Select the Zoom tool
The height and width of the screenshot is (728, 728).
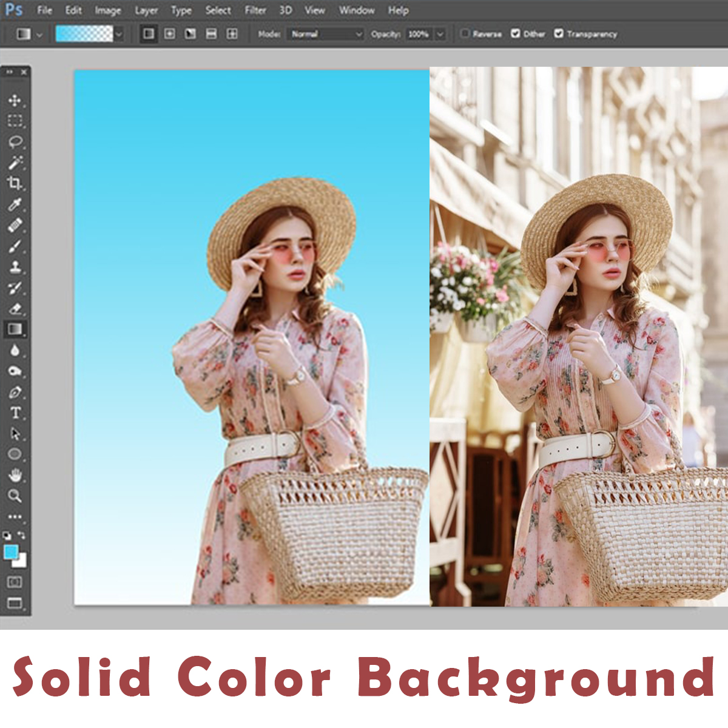point(15,496)
